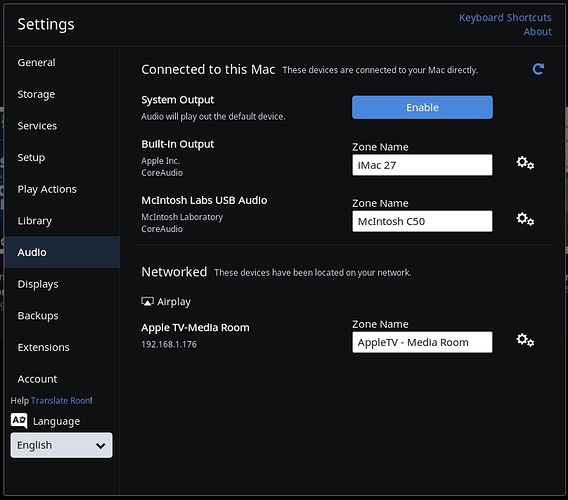Viewport: 568px width, 500px height.
Task: Open the Keyboard Shortcuts link
Action: (505, 17)
